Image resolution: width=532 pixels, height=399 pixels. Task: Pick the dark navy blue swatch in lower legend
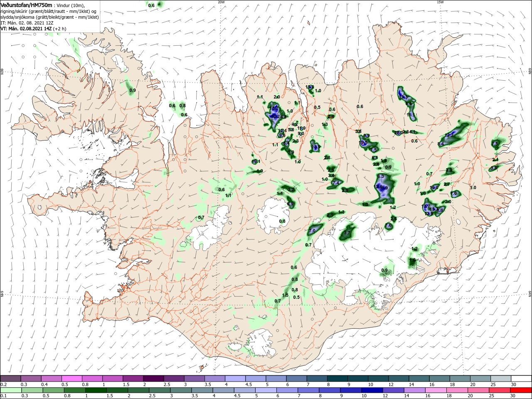point(371,390)
